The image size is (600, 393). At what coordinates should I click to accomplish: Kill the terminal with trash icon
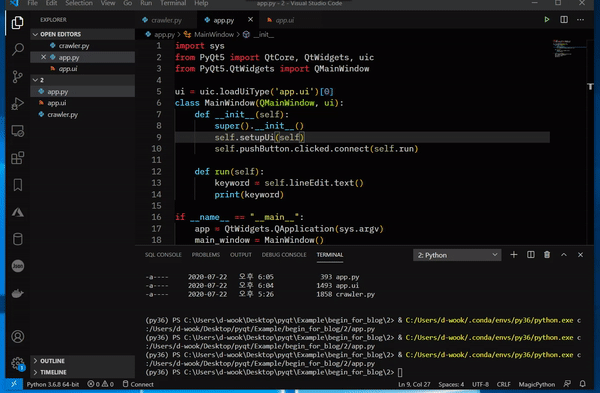point(547,255)
